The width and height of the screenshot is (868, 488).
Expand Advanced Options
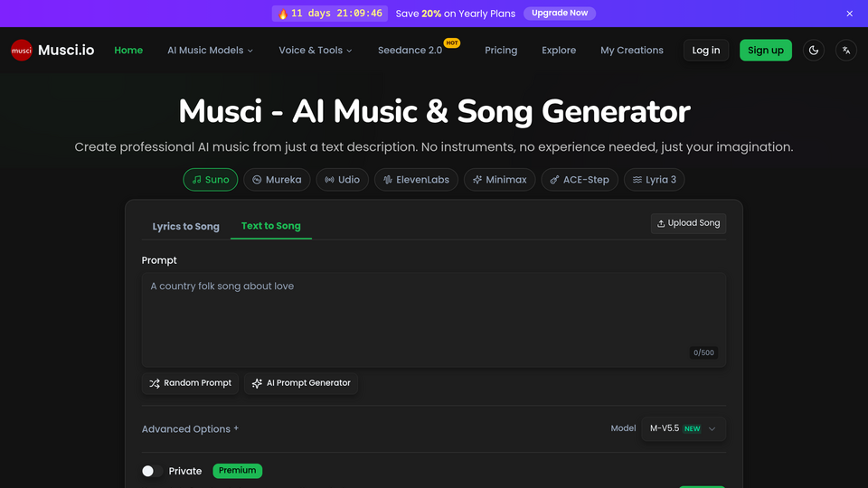point(190,429)
